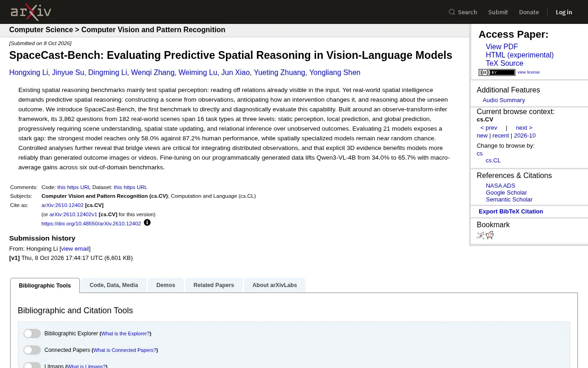Open the Related Papers tab
This screenshot has width=588, height=368.
(x=214, y=285)
